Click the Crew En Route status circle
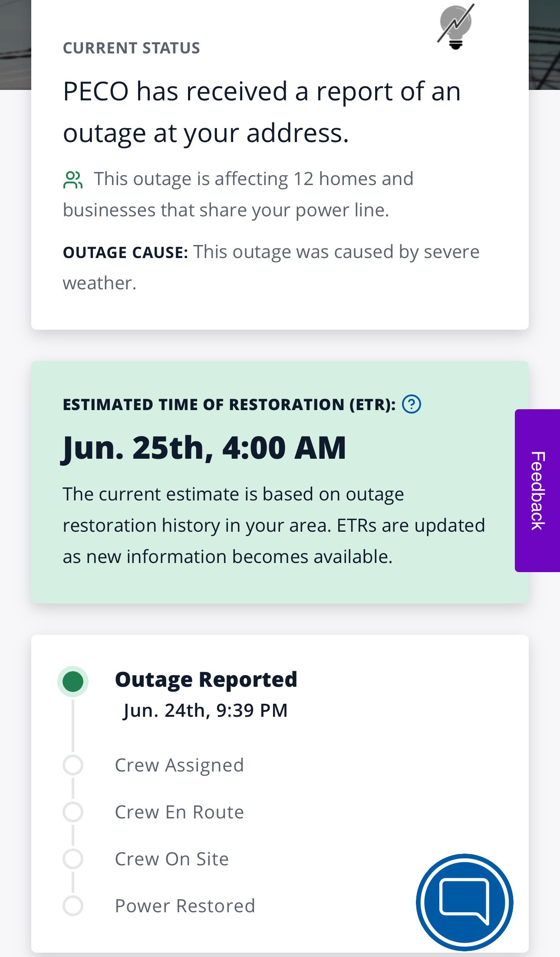This screenshot has width=560, height=957. [73, 812]
